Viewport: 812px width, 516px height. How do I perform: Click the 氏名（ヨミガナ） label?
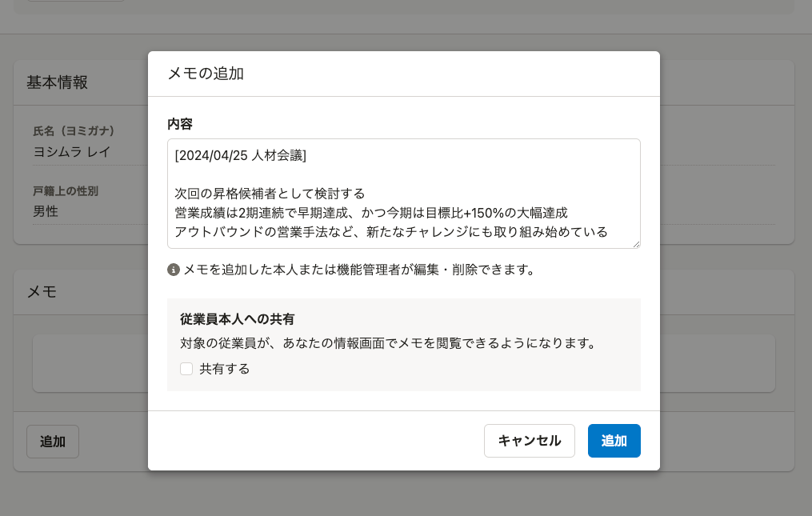pos(74,131)
